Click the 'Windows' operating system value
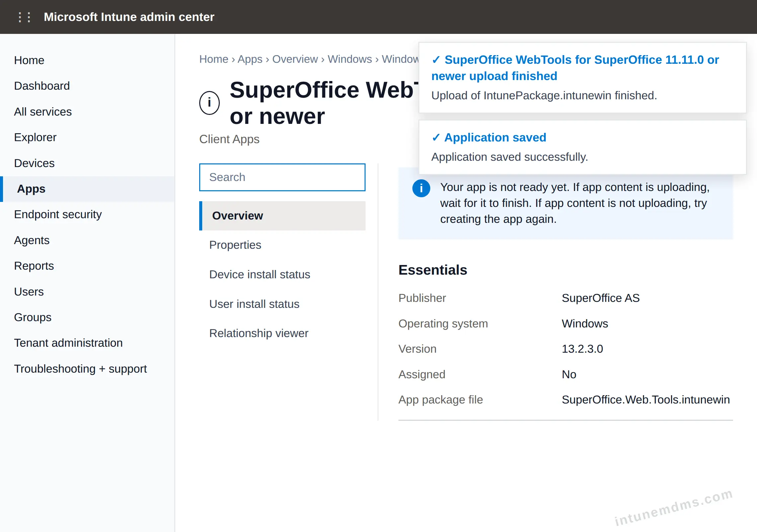Screen dimensions: 757x532 click(585, 323)
